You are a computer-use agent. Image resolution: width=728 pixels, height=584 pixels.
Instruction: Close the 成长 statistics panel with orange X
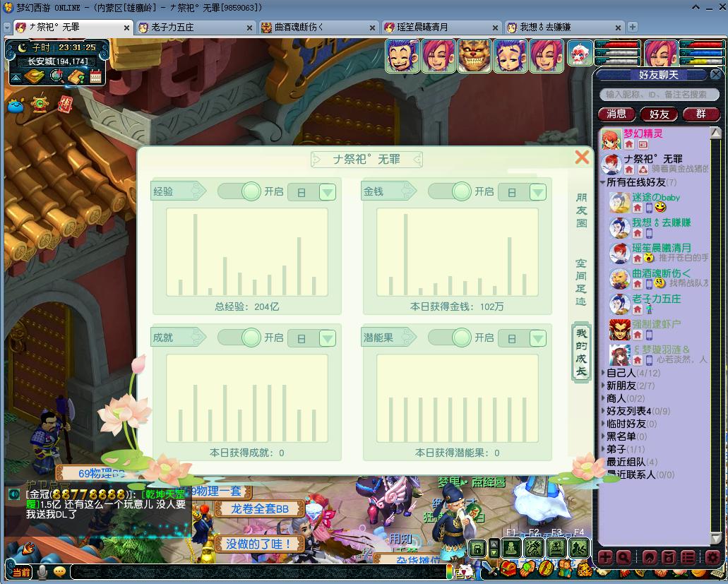click(582, 157)
